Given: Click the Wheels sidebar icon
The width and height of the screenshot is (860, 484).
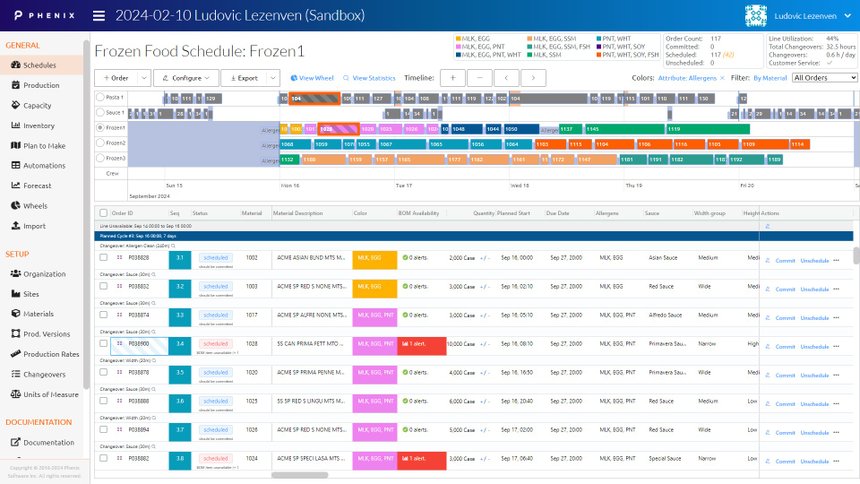Looking at the screenshot, I should click(15, 206).
